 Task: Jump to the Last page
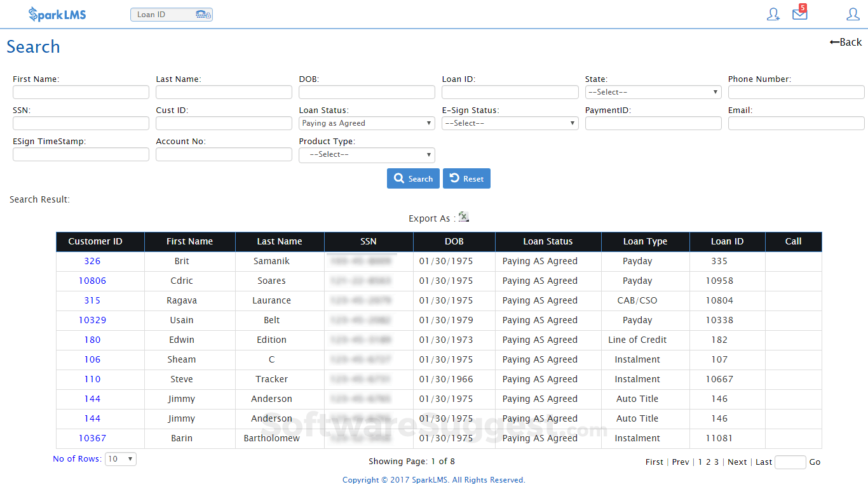pos(763,462)
